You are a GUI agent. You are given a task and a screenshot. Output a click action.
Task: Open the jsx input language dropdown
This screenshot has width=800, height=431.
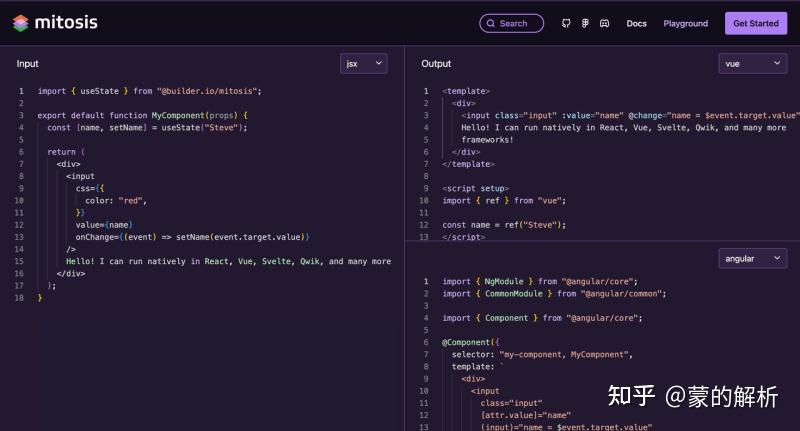(363, 64)
